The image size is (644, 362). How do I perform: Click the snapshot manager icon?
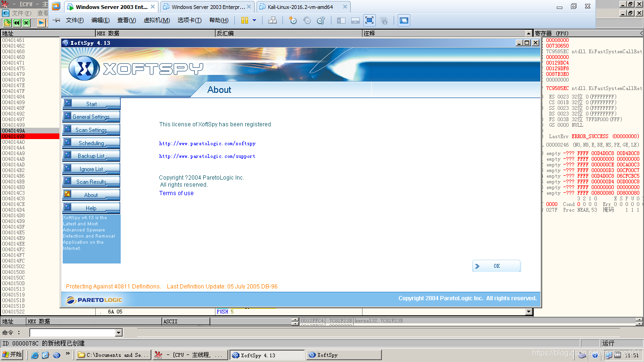point(321,20)
